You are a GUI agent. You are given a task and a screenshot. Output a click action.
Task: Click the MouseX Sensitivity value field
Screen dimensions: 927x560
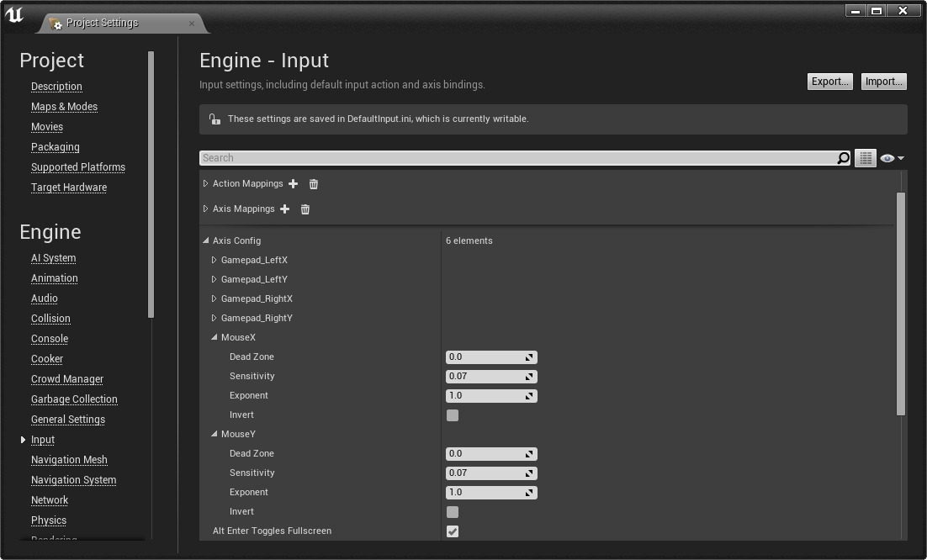click(x=485, y=377)
